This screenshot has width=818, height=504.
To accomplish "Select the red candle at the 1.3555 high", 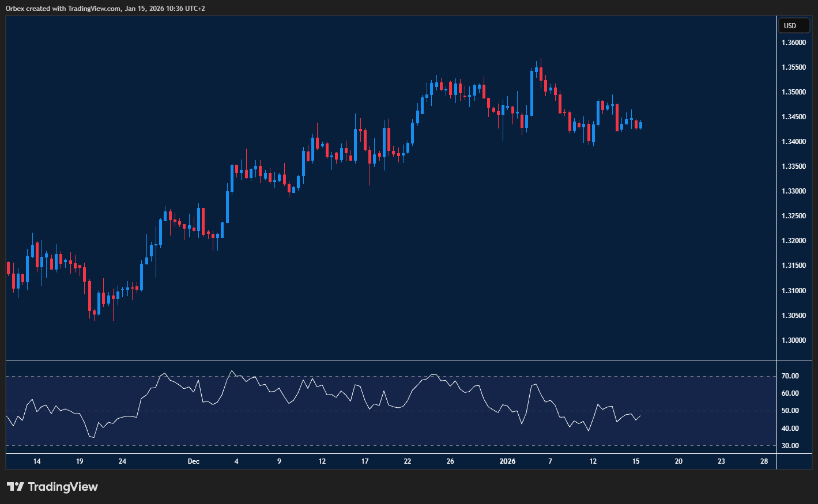I will point(541,75).
